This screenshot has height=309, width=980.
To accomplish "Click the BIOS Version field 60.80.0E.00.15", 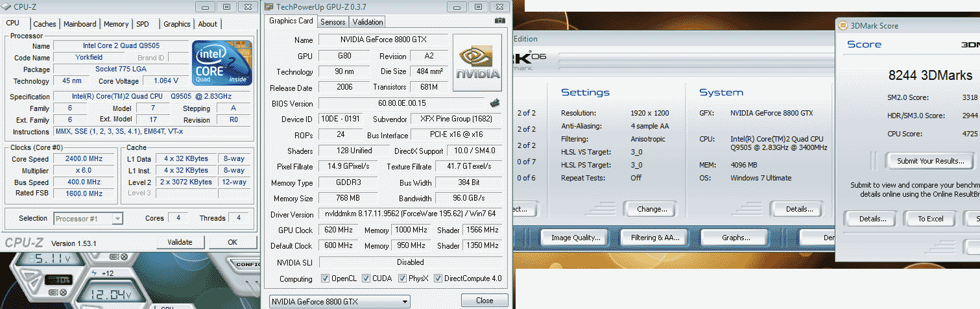I will click(x=403, y=103).
